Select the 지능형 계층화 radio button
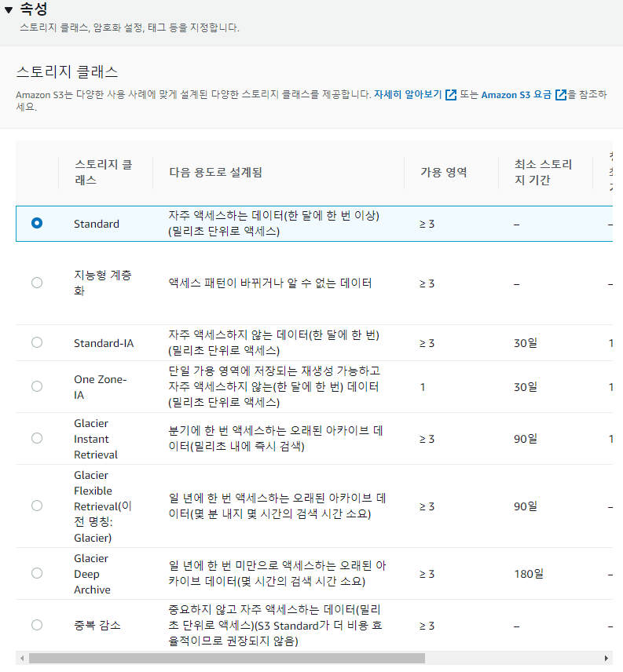623x672 pixels. click(37, 283)
